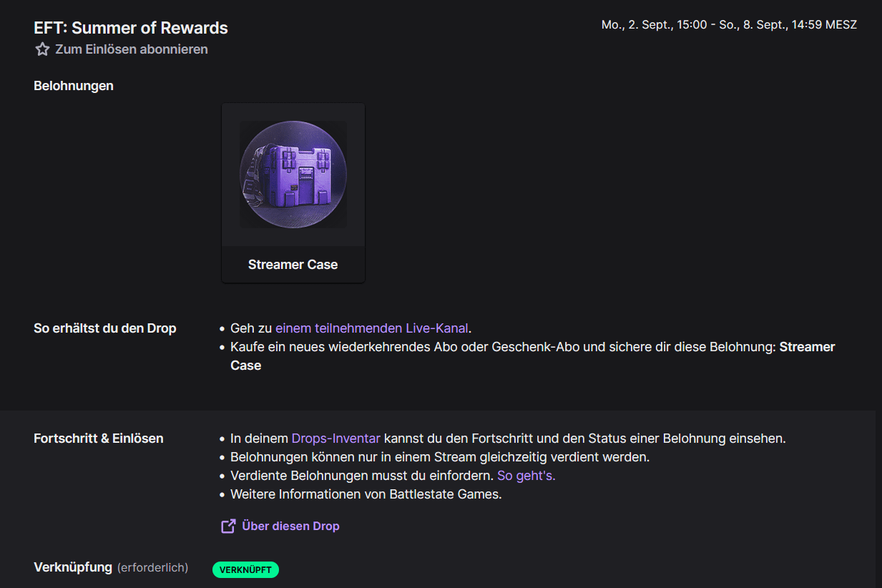
Task: Click the 'Belohnungen können nur in einem Stream' line
Action: [440, 457]
